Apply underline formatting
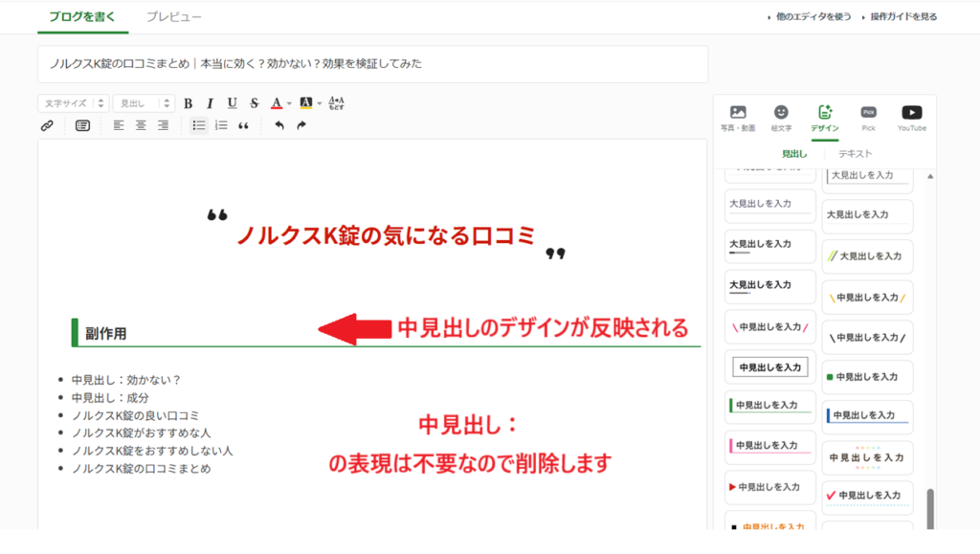The image size is (980, 554). pos(232,103)
